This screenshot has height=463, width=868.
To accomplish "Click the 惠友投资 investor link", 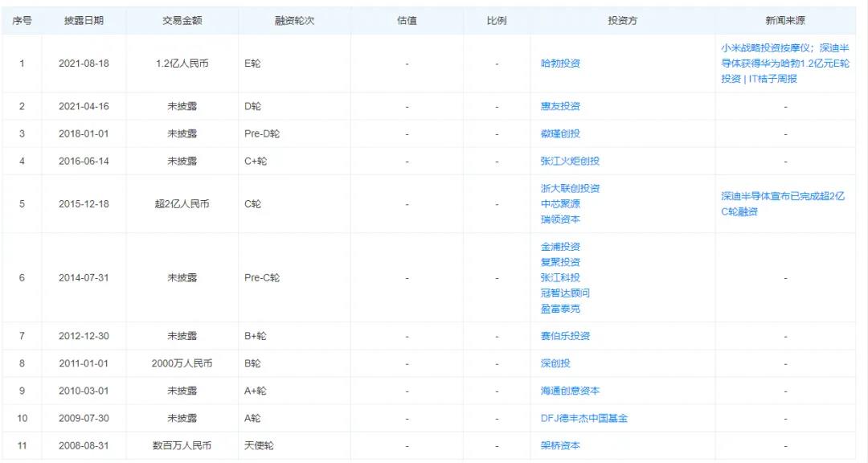I will click(560, 106).
